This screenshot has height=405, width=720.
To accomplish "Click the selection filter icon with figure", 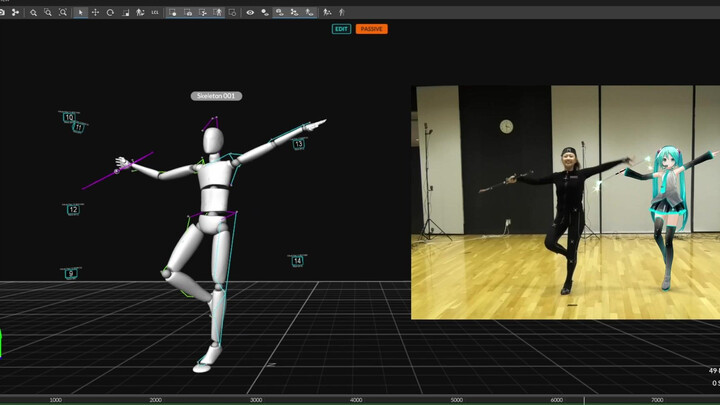I will 218,12.
